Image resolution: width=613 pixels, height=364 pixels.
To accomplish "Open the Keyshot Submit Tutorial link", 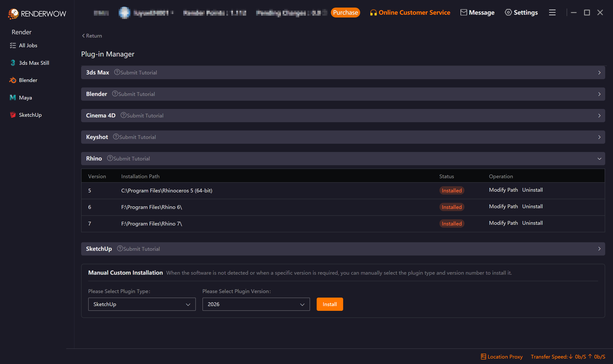I will coord(137,137).
